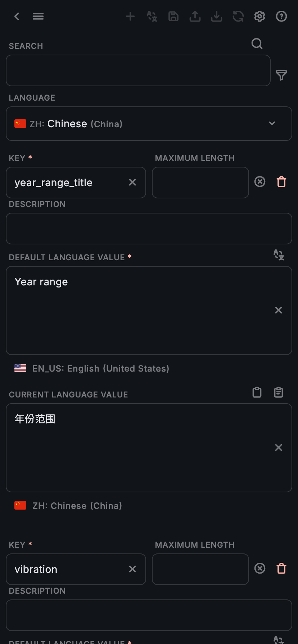Open help question mark icon
This screenshot has height=644, width=298.
pyautogui.click(x=281, y=16)
